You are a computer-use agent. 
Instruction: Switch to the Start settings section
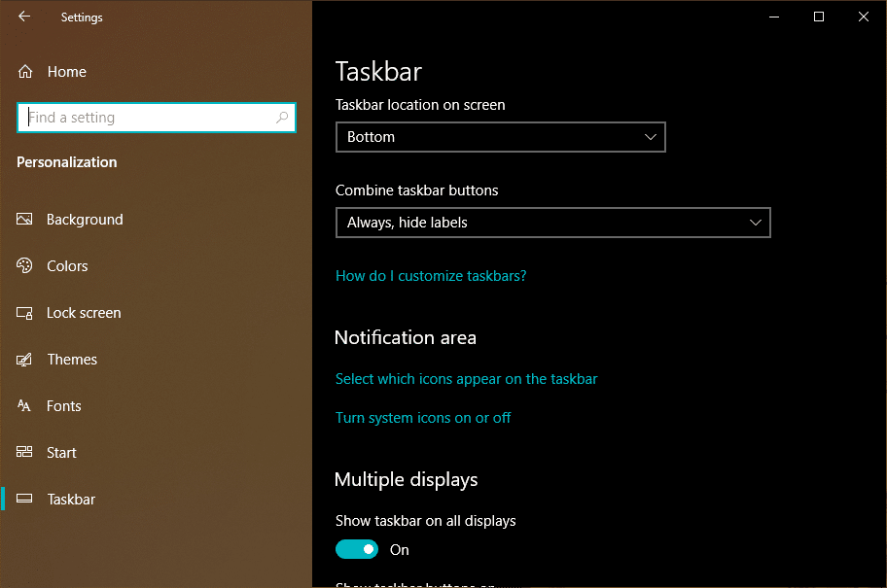pyautogui.click(x=61, y=453)
